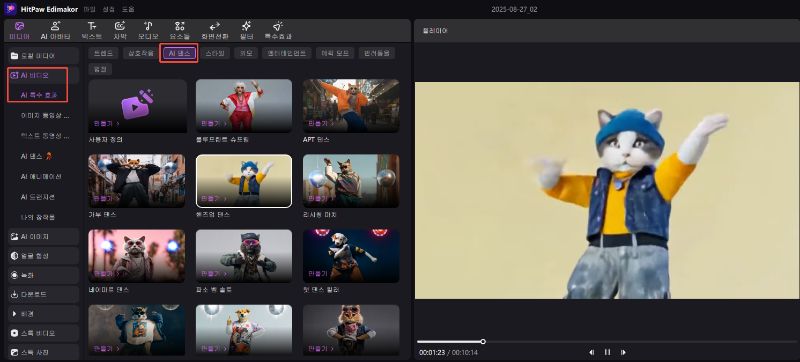Click 만들기 on the APT 댄스 card
The image size is (800, 362).
[321, 123]
